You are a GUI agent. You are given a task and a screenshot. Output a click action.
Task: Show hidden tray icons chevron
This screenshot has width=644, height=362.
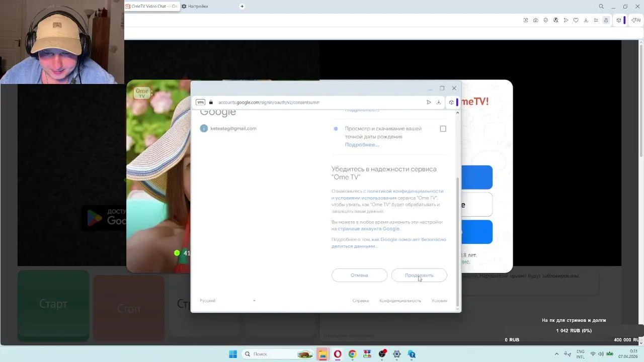(556, 354)
